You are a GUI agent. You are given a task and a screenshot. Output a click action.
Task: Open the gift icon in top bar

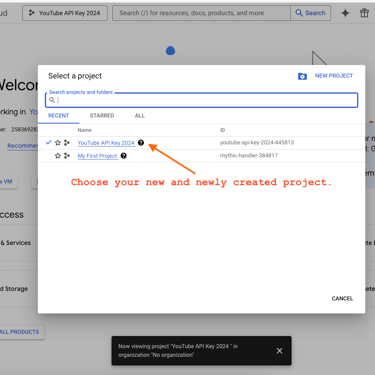[364, 13]
